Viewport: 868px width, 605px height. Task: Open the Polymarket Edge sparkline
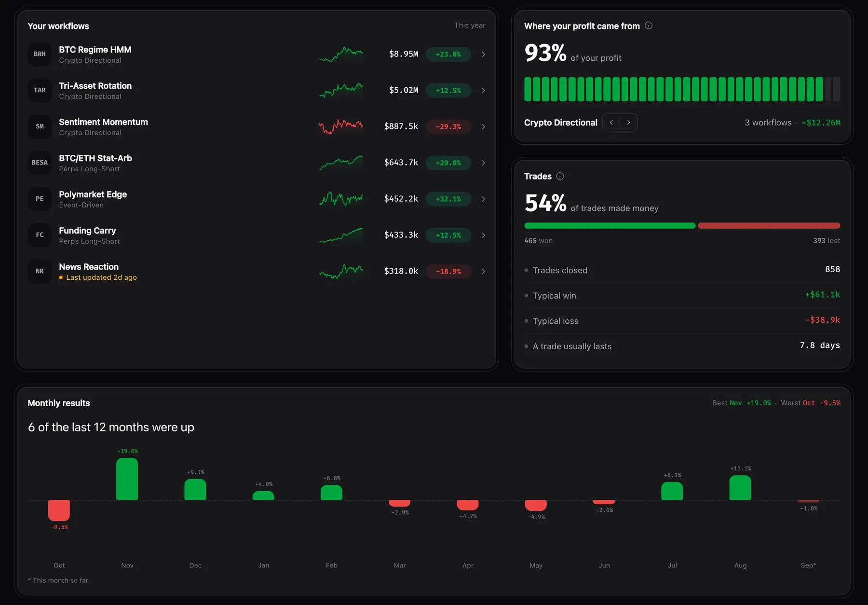[x=341, y=199]
